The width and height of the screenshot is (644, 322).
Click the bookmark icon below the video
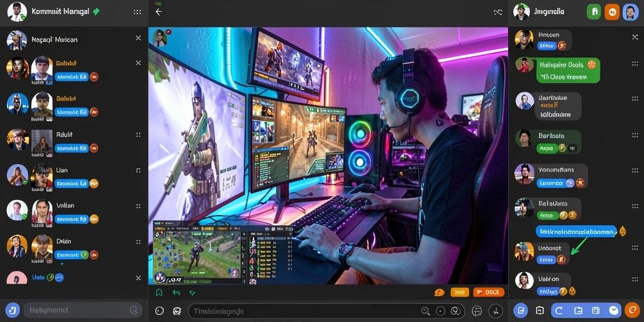point(159,292)
